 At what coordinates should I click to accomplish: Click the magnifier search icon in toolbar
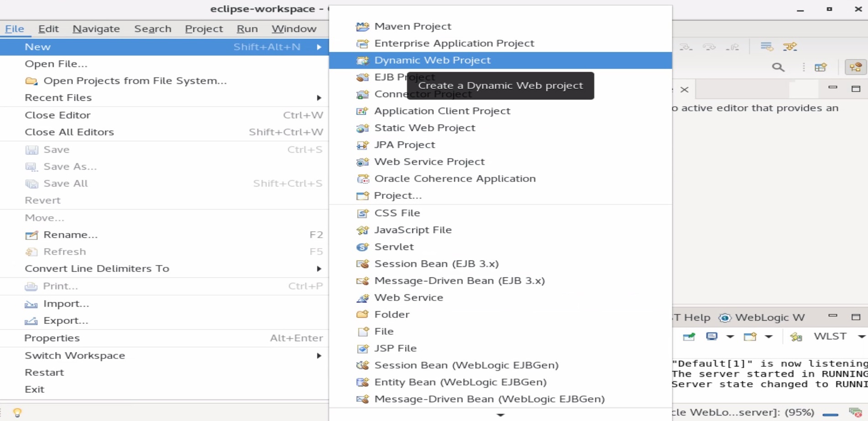click(x=778, y=68)
